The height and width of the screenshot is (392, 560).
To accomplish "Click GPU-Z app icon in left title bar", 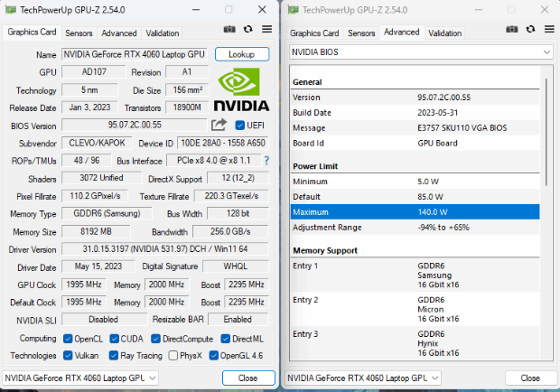I will tap(10, 10).
